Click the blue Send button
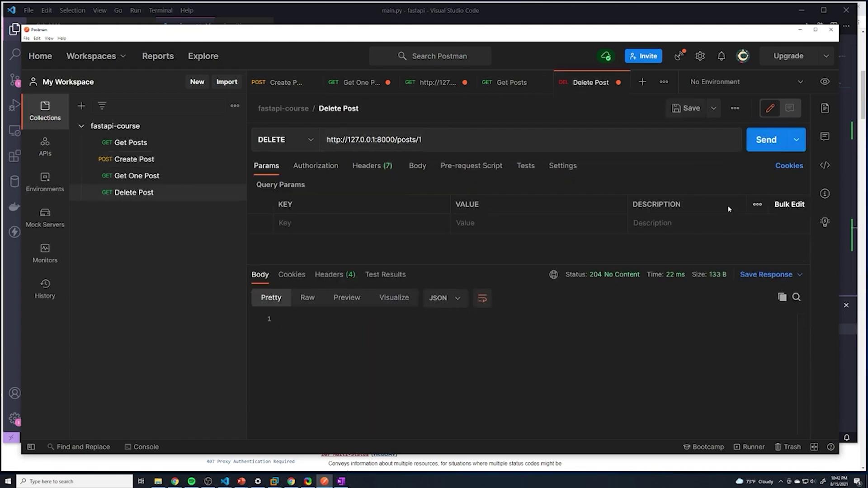Image resolution: width=868 pixels, height=488 pixels. tap(766, 140)
